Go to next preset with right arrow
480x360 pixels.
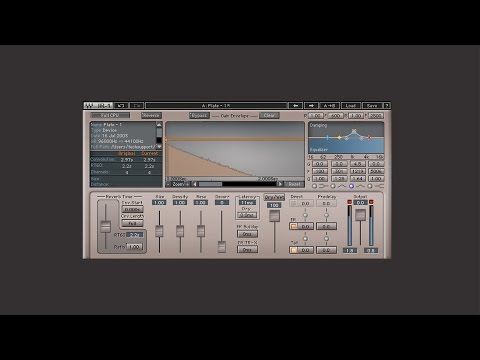(311, 106)
